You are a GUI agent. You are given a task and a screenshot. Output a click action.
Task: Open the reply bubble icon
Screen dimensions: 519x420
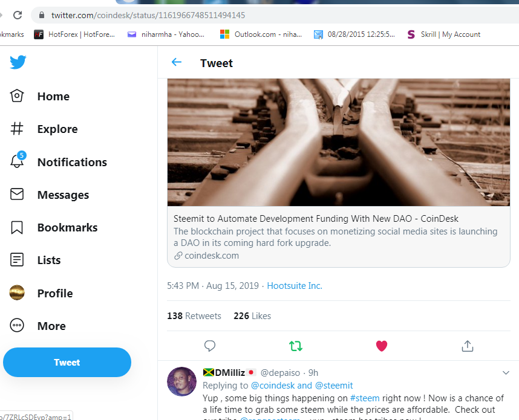click(x=210, y=346)
